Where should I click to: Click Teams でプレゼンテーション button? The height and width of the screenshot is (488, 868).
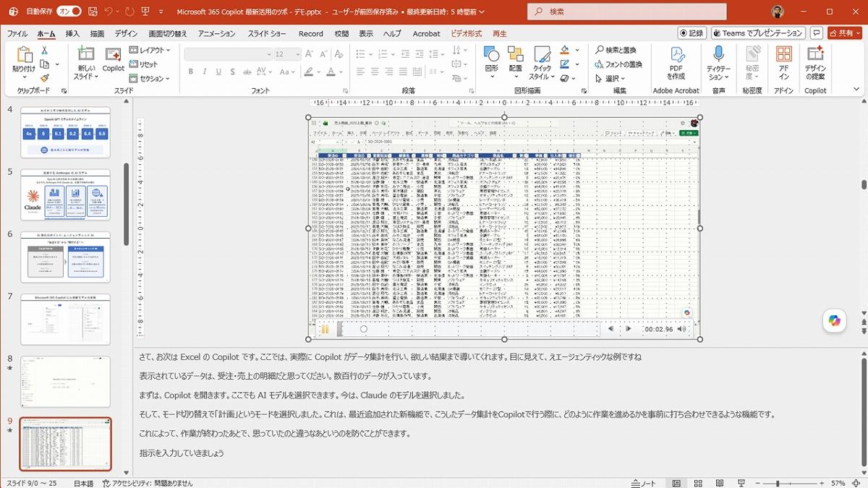point(758,33)
